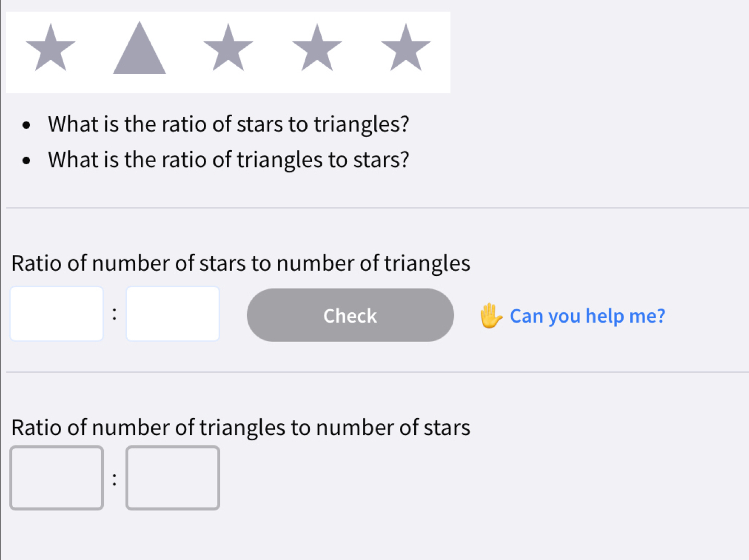This screenshot has height=560, width=749.
Task: Focus the stars count box in stars-to-triangles ratio
Action: (x=57, y=314)
